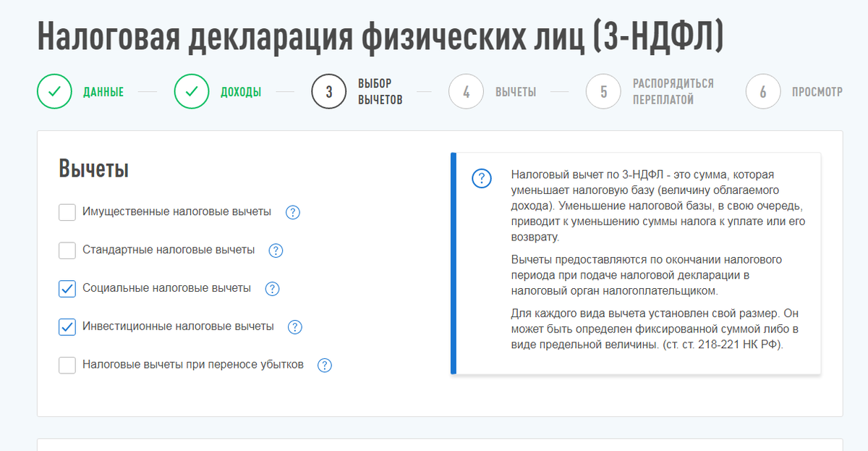Image resolution: width=868 pixels, height=451 pixels.
Task: Open help for Имущественные налоговые вычеты
Action: pyautogui.click(x=293, y=212)
